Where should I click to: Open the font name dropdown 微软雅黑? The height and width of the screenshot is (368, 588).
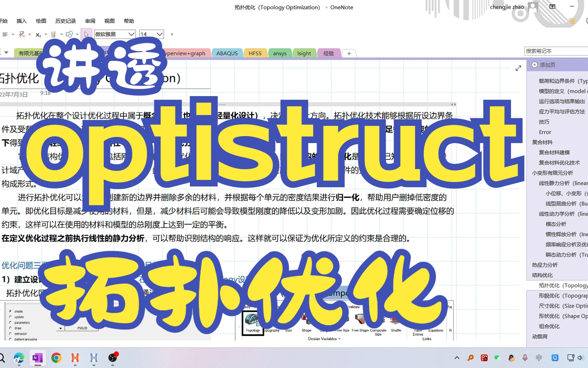pyautogui.click(x=132, y=34)
